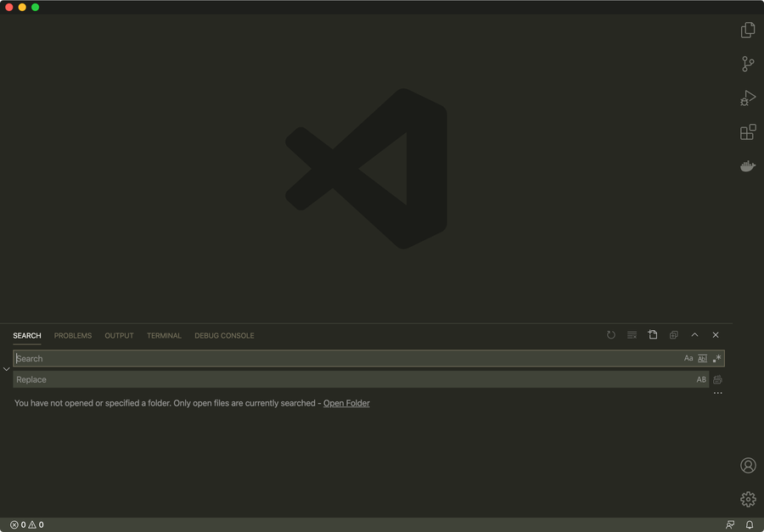Click the Open Folder link
Viewport: 764px width, 532px height.
(x=346, y=403)
